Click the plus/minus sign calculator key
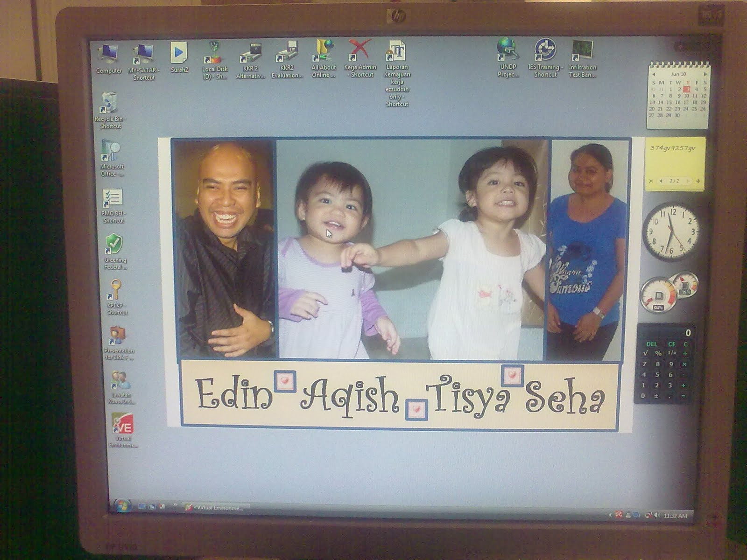The image size is (747, 560). (656, 396)
